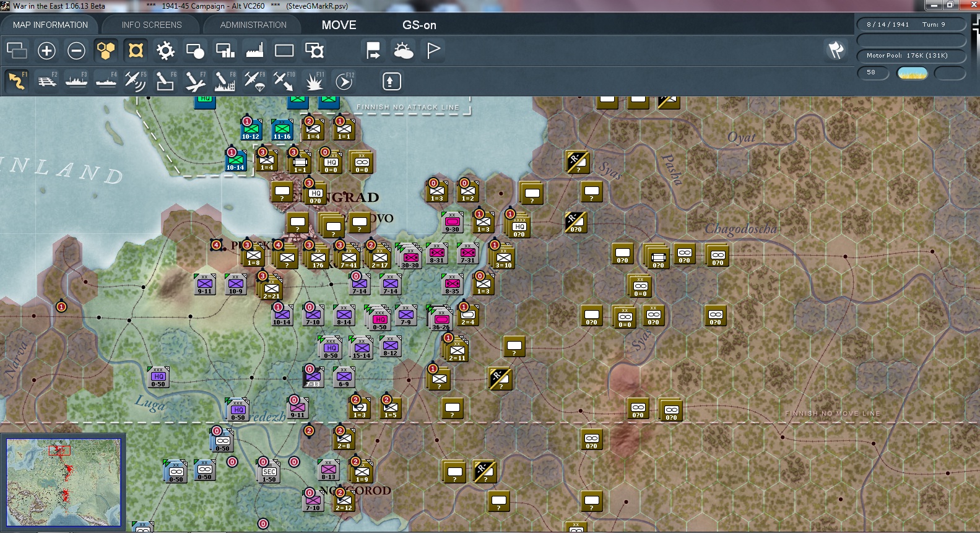Toggle the factory overlay icon
Image resolution: width=980 pixels, height=533 pixels.
[x=254, y=50]
